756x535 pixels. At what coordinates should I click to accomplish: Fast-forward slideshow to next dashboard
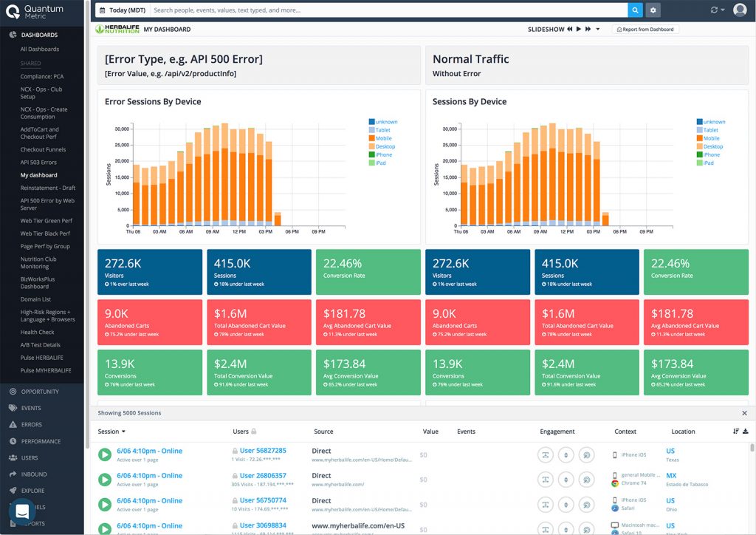tap(588, 29)
